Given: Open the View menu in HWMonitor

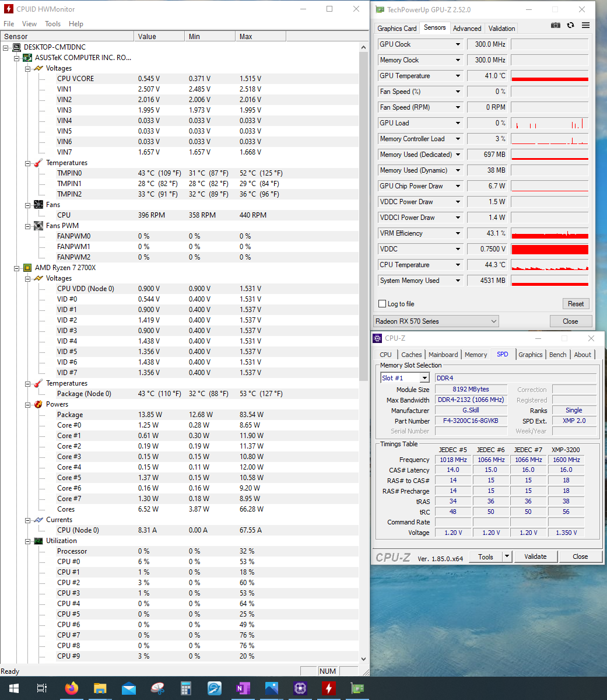Looking at the screenshot, I should (x=29, y=24).
